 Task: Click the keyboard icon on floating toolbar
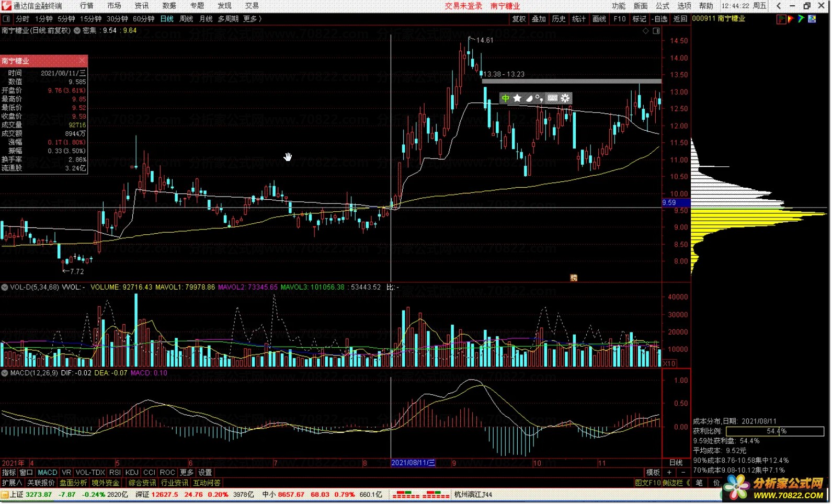pyautogui.click(x=553, y=98)
